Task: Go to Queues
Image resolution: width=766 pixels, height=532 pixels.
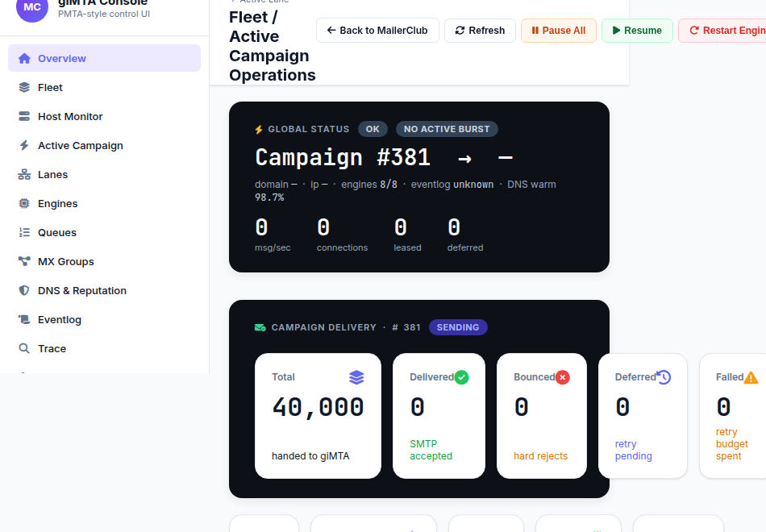Action: coord(105,232)
